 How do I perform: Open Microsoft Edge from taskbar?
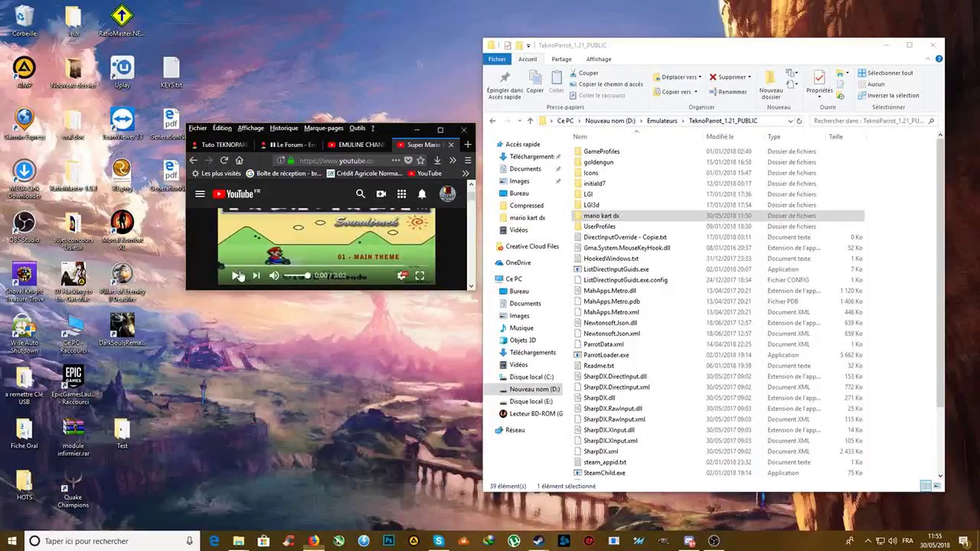pyautogui.click(x=214, y=541)
